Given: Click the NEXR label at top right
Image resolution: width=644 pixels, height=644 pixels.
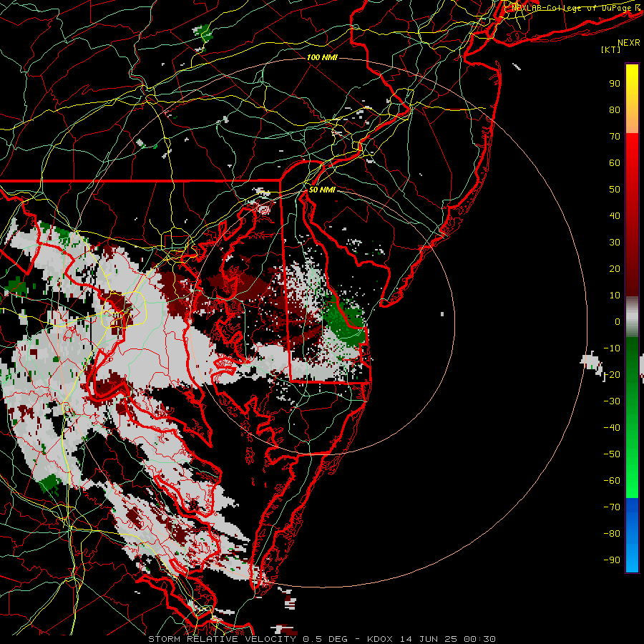Looking at the screenshot, I should [x=629, y=43].
